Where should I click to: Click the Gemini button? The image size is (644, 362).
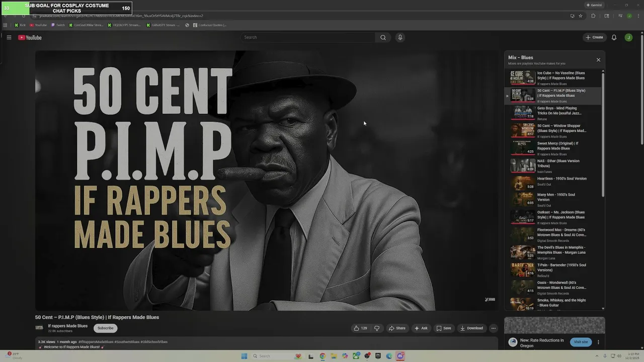pyautogui.click(x=594, y=5)
